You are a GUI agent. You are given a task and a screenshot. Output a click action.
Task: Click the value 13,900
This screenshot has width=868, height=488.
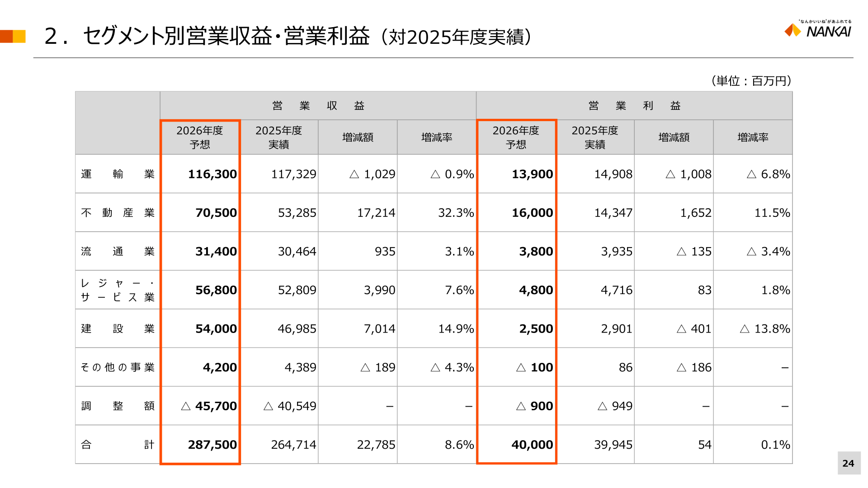coord(532,174)
